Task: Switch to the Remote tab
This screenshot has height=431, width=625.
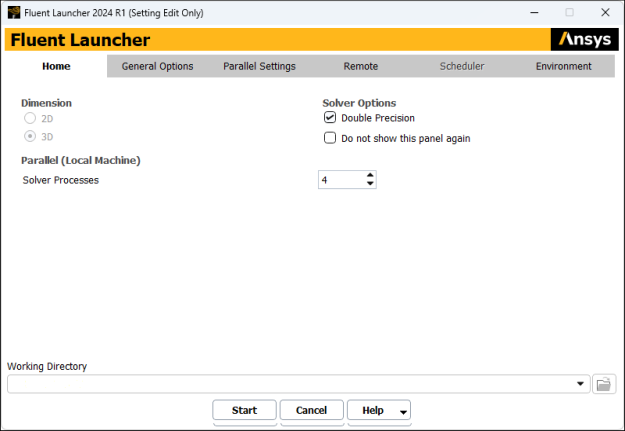Action: point(361,66)
